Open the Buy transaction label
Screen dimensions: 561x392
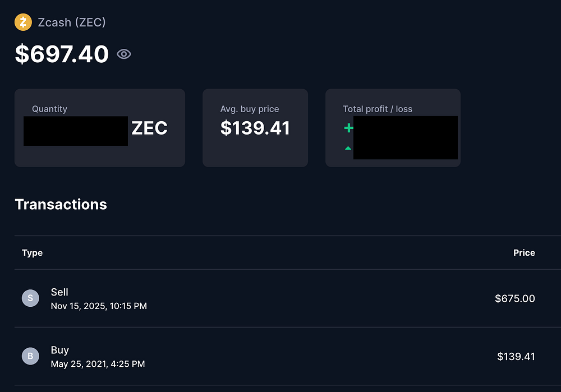click(x=60, y=350)
